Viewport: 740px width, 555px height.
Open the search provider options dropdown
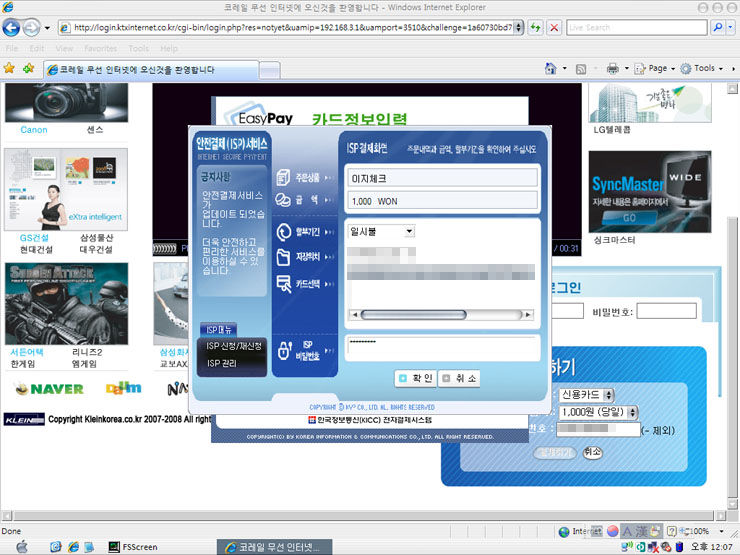point(730,27)
